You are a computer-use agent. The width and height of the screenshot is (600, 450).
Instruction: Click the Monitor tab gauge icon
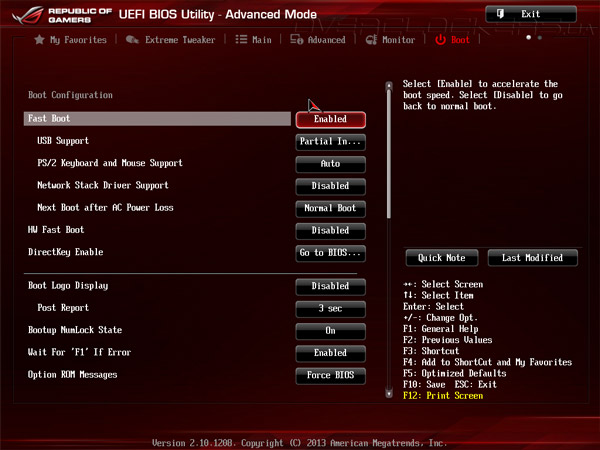click(x=371, y=39)
